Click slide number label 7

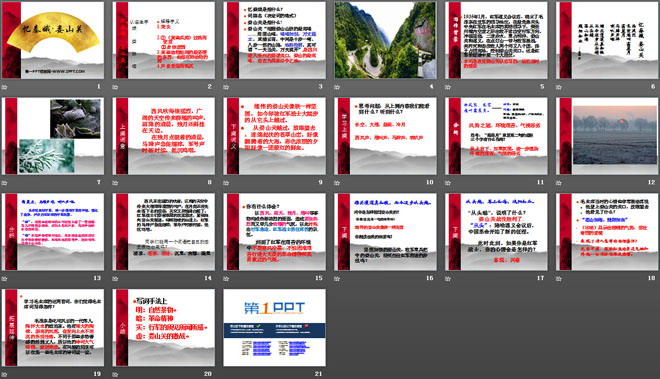click(99, 182)
